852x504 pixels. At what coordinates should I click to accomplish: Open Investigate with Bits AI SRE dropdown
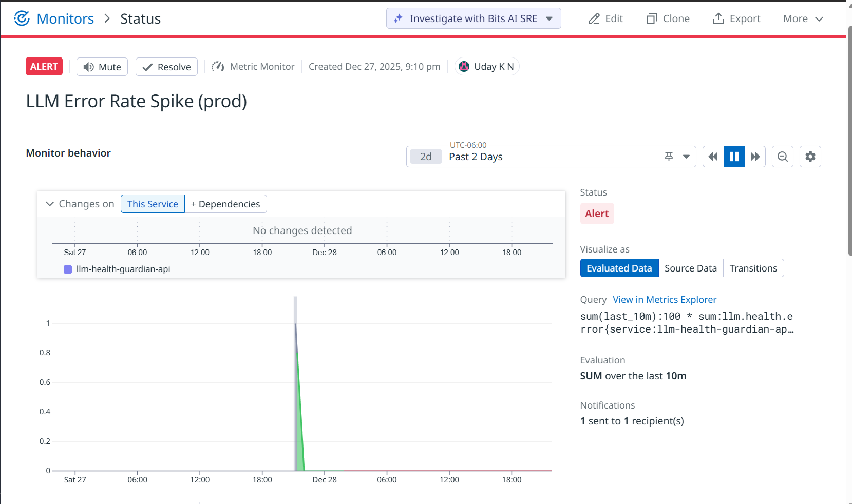click(x=550, y=18)
